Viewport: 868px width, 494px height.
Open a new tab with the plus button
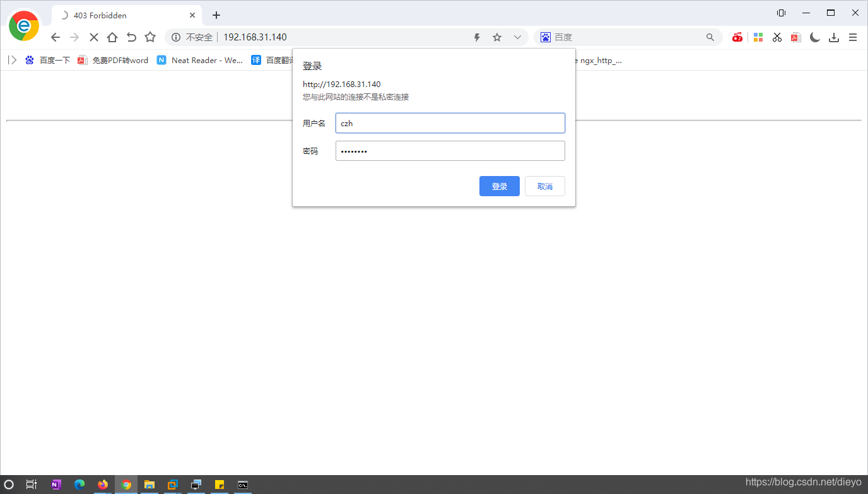coord(216,15)
